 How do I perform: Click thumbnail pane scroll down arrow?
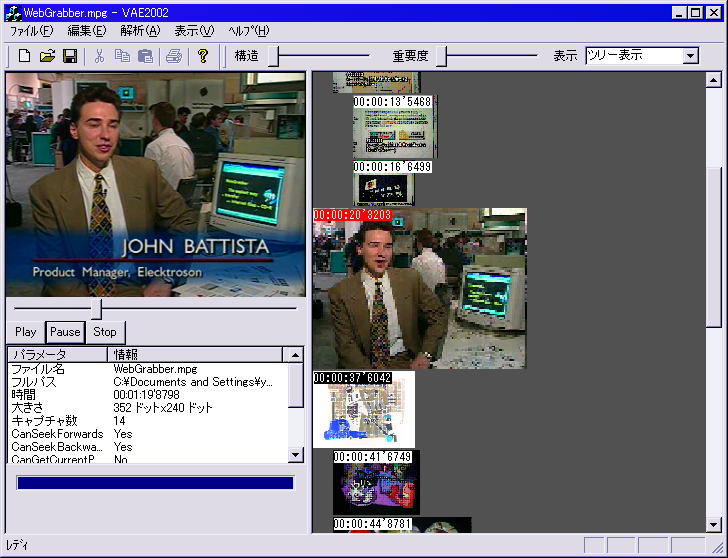coord(714,525)
